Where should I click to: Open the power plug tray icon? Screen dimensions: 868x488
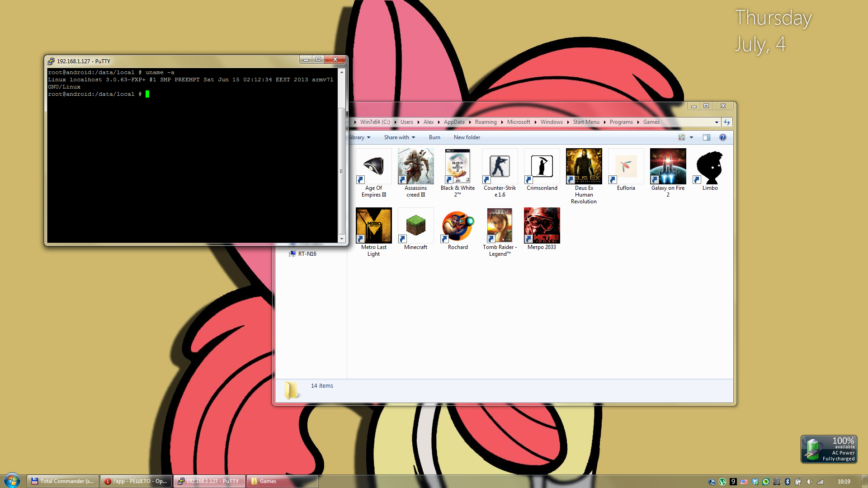click(798, 482)
